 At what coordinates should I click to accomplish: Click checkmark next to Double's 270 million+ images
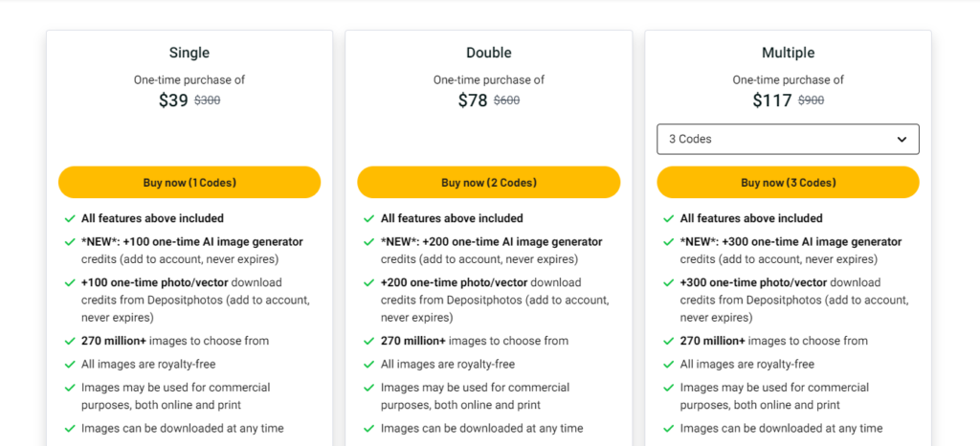pyautogui.click(x=369, y=341)
